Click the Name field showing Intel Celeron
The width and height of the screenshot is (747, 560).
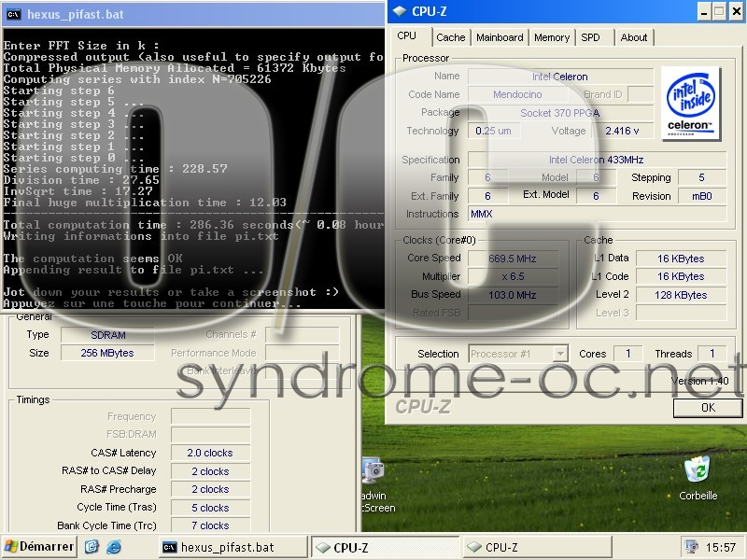[560, 77]
